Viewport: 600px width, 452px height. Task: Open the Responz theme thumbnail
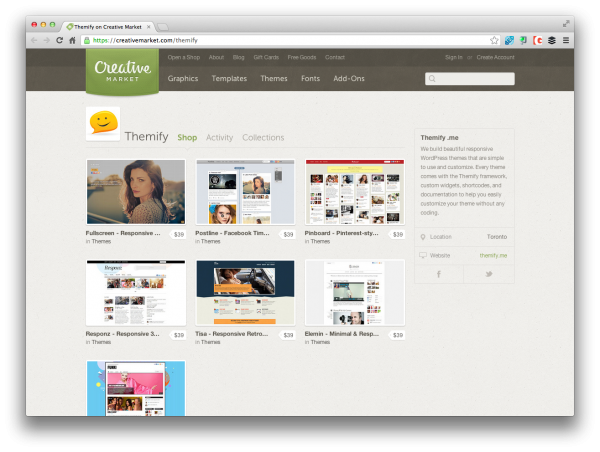tap(136, 293)
